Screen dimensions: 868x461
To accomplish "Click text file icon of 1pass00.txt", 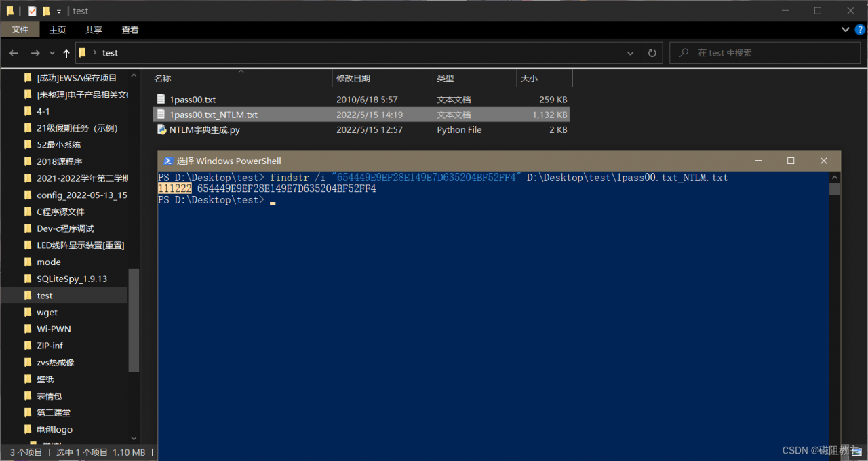I will click(161, 100).
